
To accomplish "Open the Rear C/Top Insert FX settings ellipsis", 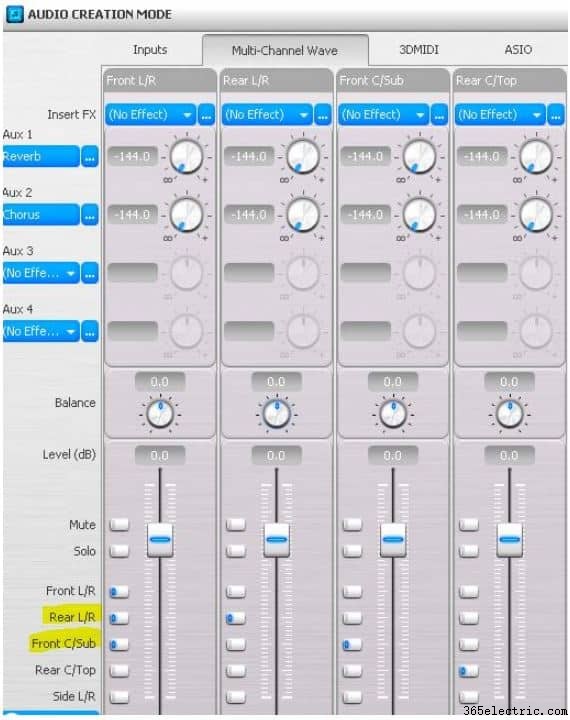I will pos(556,115).
